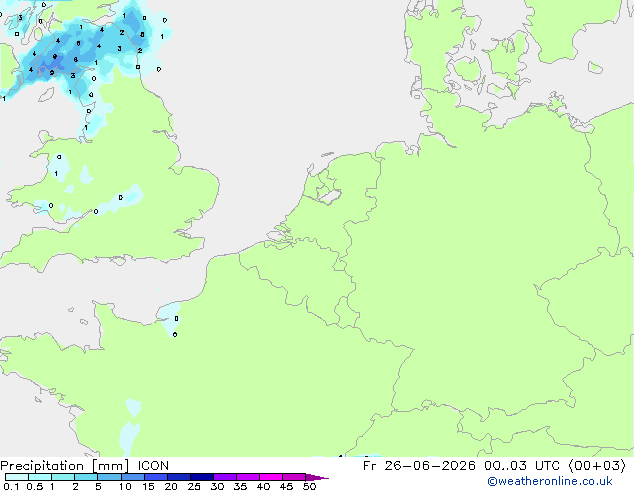634x490 pixels.
Task: Click the 30–35 mm purple swatch
Action: (x=224, y=477)
